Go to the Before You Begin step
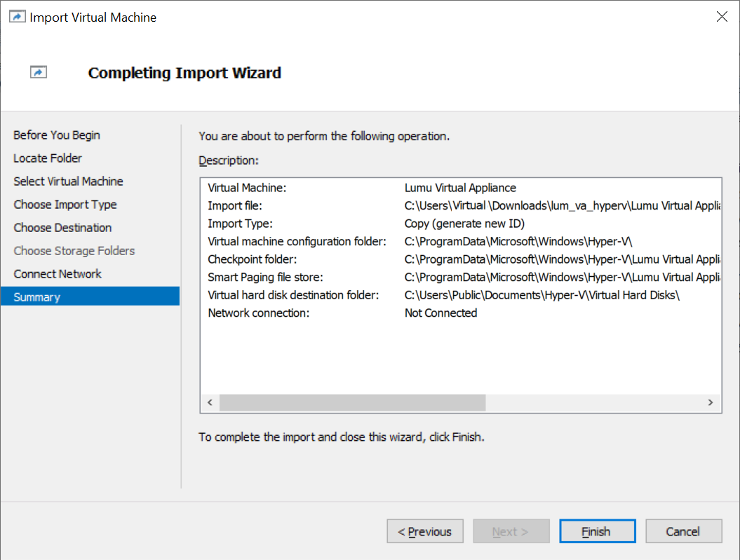 click(x=57, y=135)
